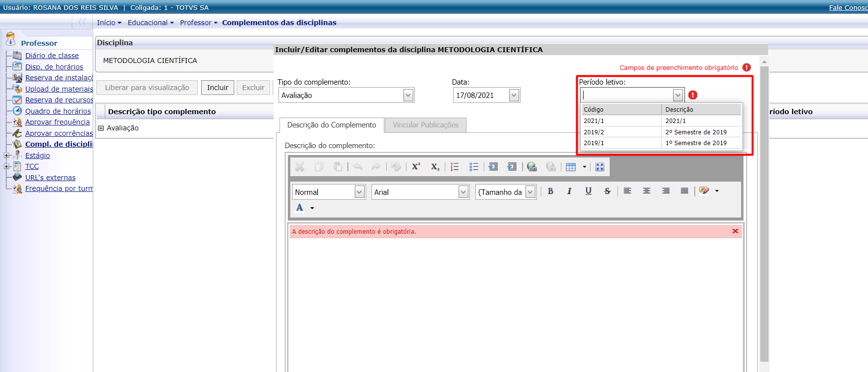Open the Reserva de instalações link
This screenshot has width=868, height=372.
click(59, 78)
